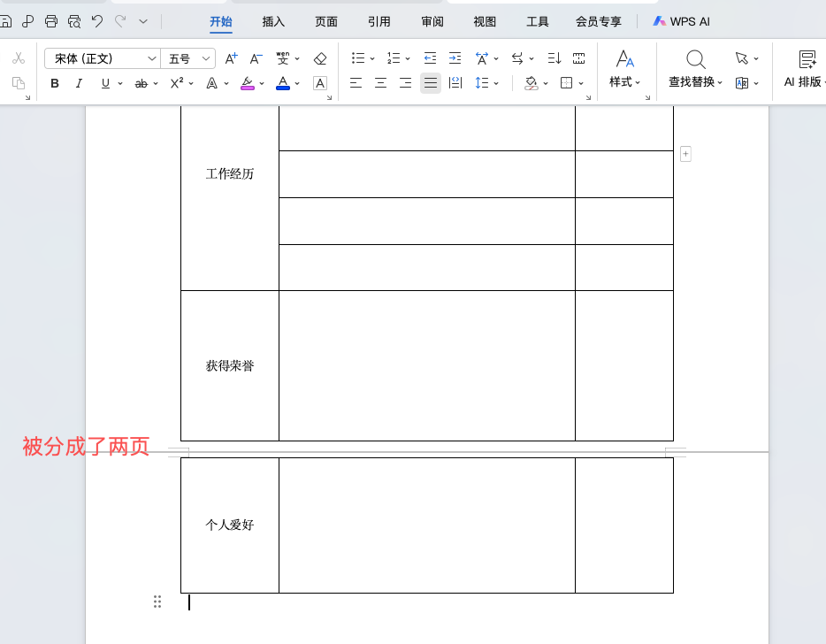Toggle show/hide paragraph marks icon

579,58
